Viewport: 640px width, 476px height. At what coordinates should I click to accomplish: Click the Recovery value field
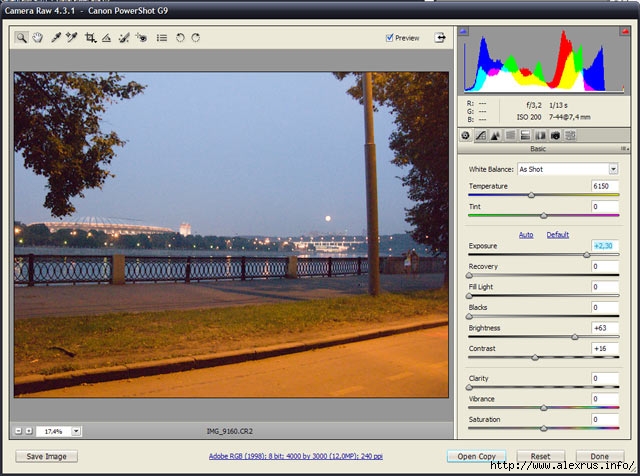pyautogui.click(x=604, y=266)
